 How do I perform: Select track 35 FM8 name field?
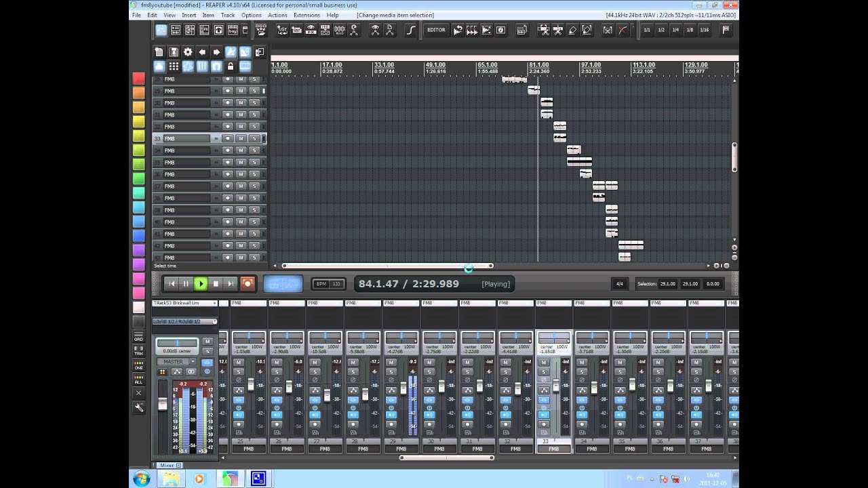186,163
